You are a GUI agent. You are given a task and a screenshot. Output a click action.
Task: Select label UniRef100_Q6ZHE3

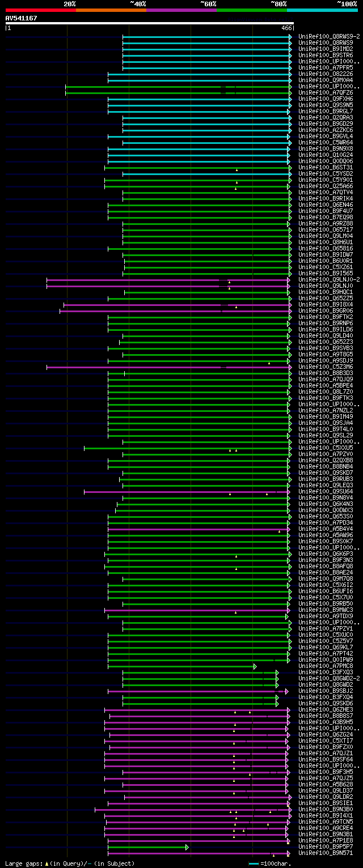click(326, 709)
